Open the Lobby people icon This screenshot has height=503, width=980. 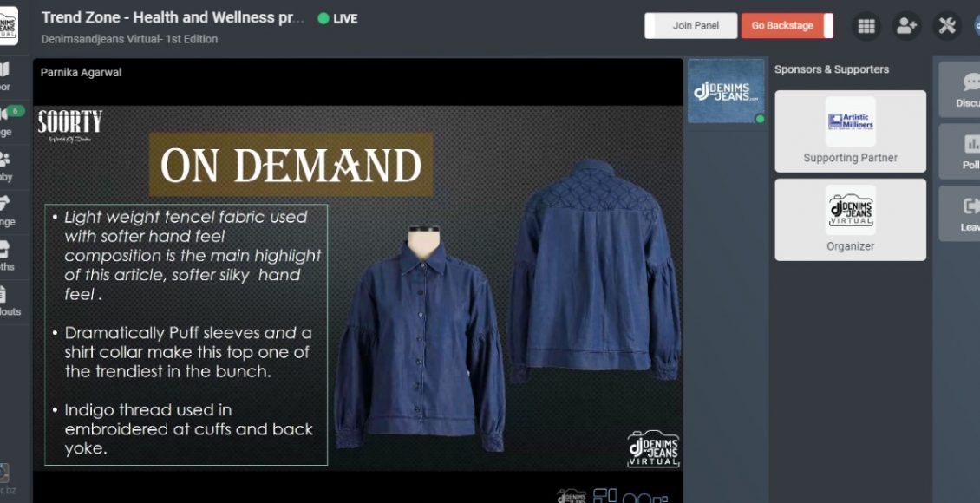pyautogui.click(x=5, y=167)
